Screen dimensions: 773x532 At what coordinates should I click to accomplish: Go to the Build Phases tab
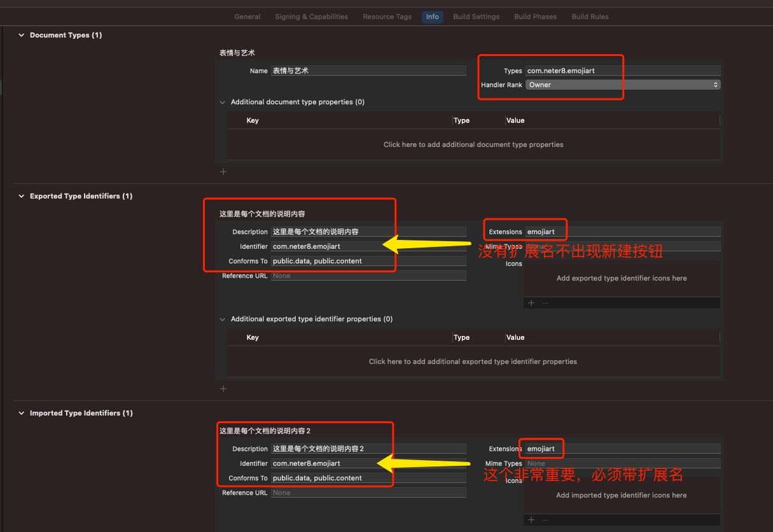pyautogui.click(x=535, y=17)
